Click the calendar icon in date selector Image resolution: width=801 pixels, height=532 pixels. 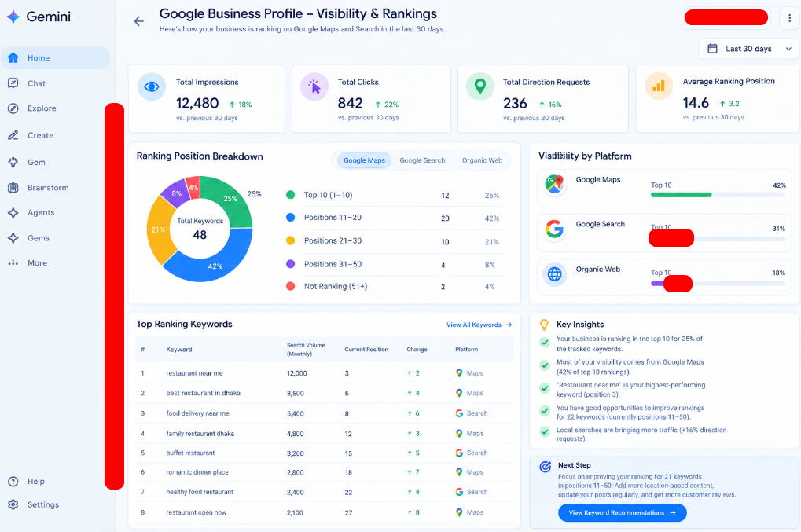(712, 49)
